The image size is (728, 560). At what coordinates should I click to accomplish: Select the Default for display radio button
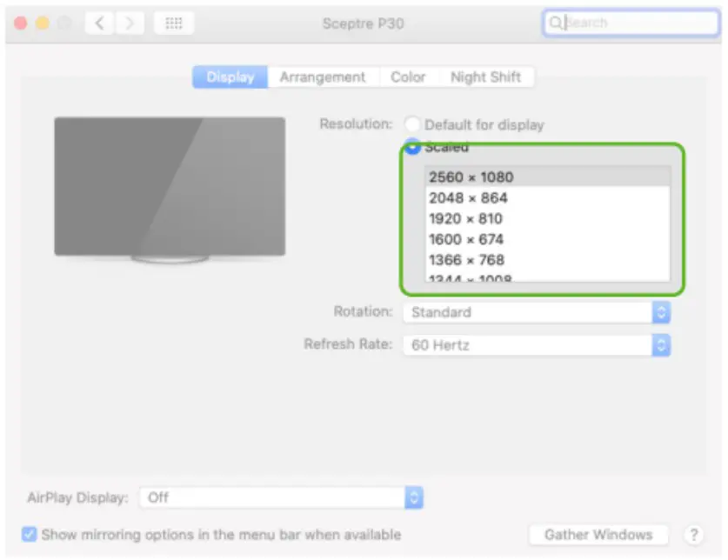(413, 123)
